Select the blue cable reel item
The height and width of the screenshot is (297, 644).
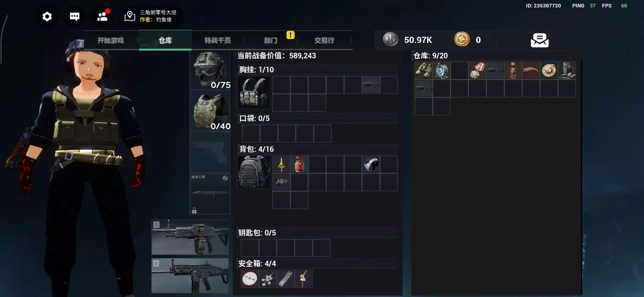tap(441, 71)
